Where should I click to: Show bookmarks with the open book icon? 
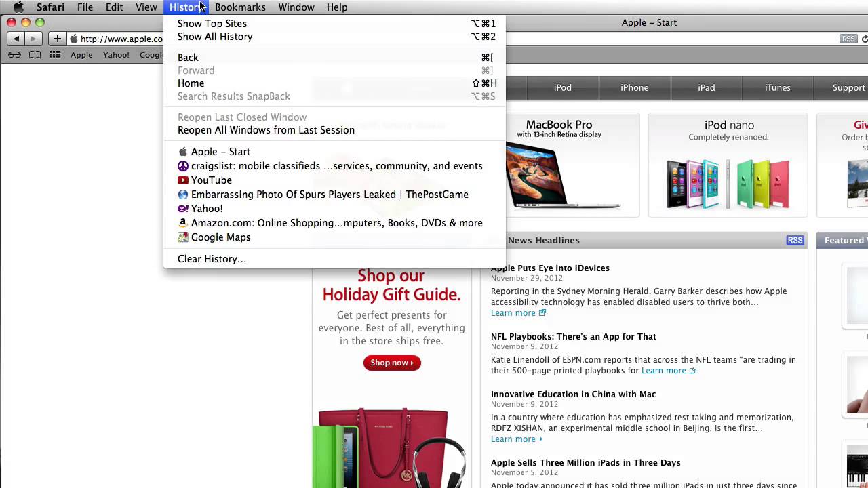[x=35, y=55]
